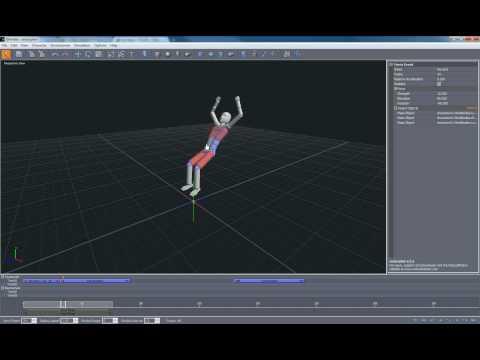Select the orange highlighted selection tool
Viewport: 480px width, 360px height.
(6, 54)
